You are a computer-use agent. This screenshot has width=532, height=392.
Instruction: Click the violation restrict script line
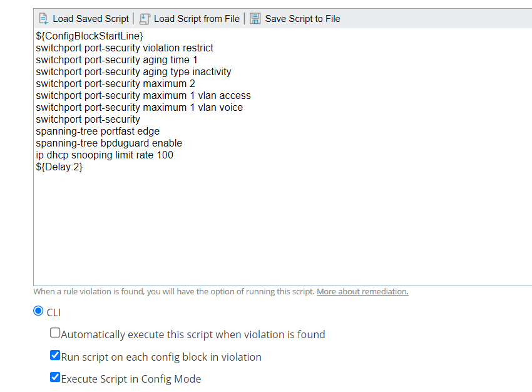pos(125,48)
